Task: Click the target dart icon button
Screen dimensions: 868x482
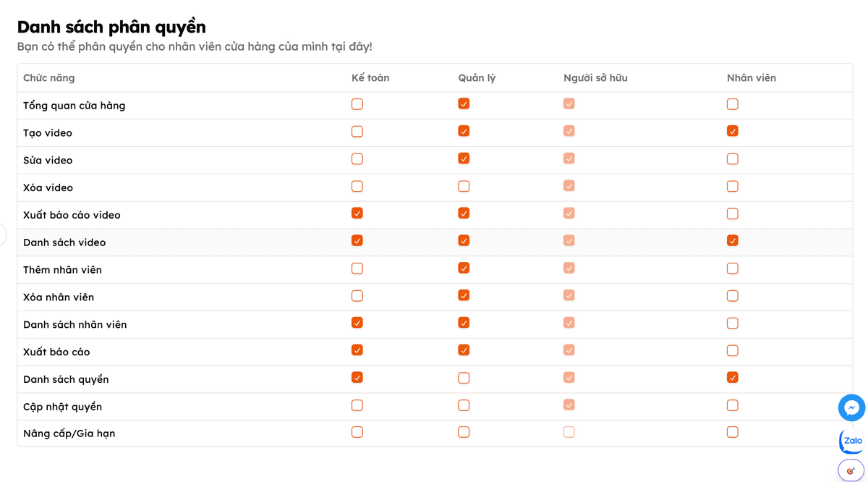Action: pyautogui.click(x=851, y=470)
